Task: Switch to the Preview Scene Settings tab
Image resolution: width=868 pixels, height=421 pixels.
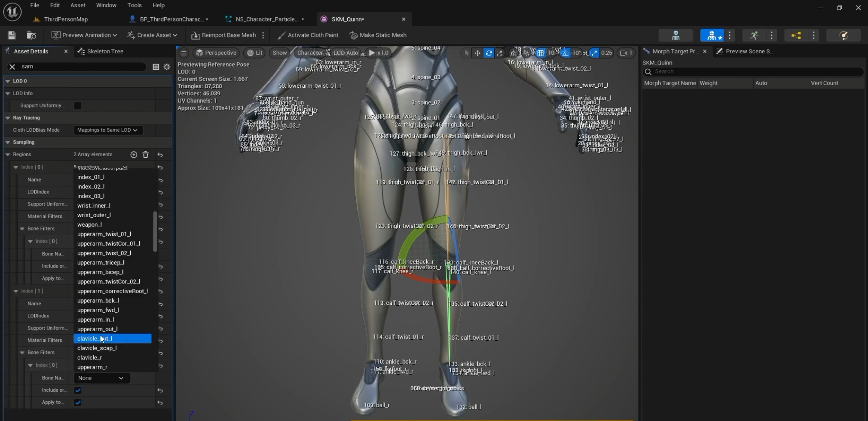Action: coord(745,51)
